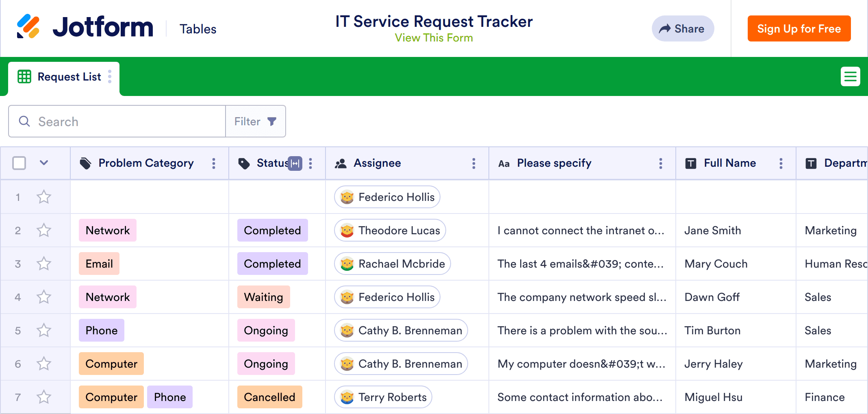Image resolution: width=868 pixels, height=414 pixels.
Task: Open Please specify column options menu
Action: pyautogui.click(x=660, y=163)
